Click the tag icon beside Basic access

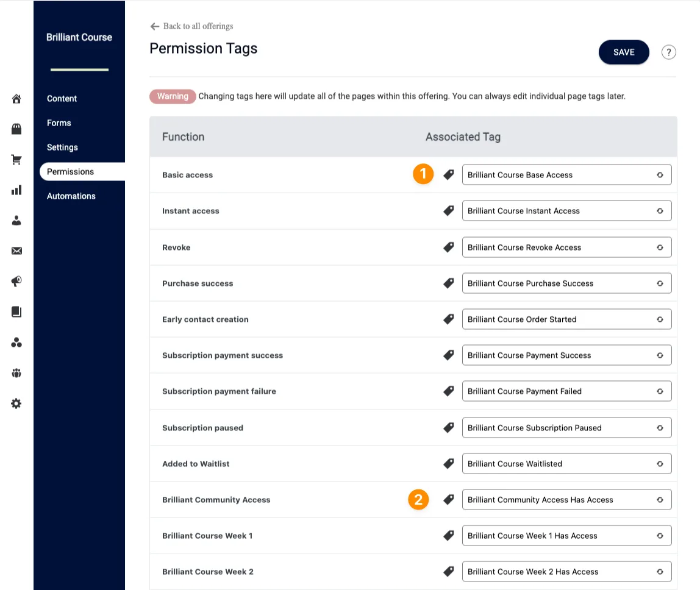pos(449,174)
